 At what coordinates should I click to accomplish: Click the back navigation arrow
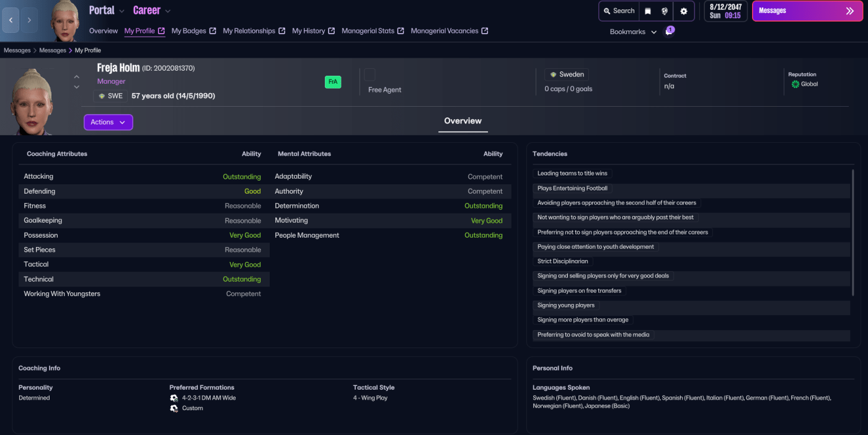[11, 20]
